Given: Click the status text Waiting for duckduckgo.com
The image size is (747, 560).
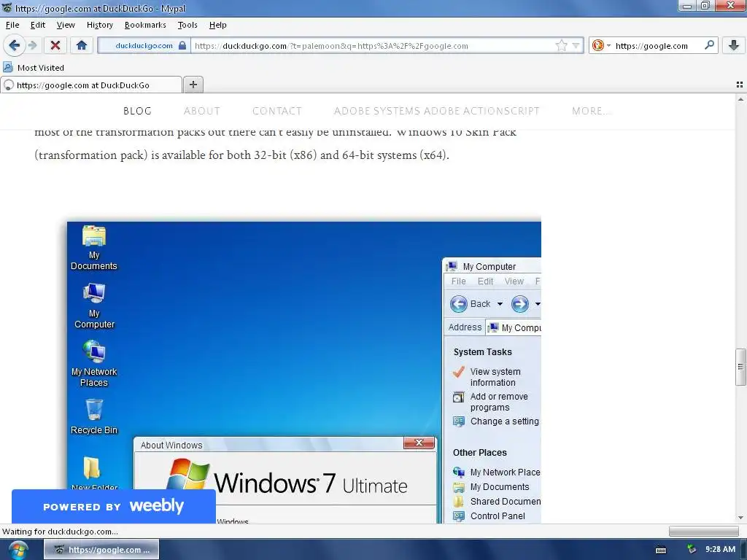Looking at the screenshot, I should 60,532.
